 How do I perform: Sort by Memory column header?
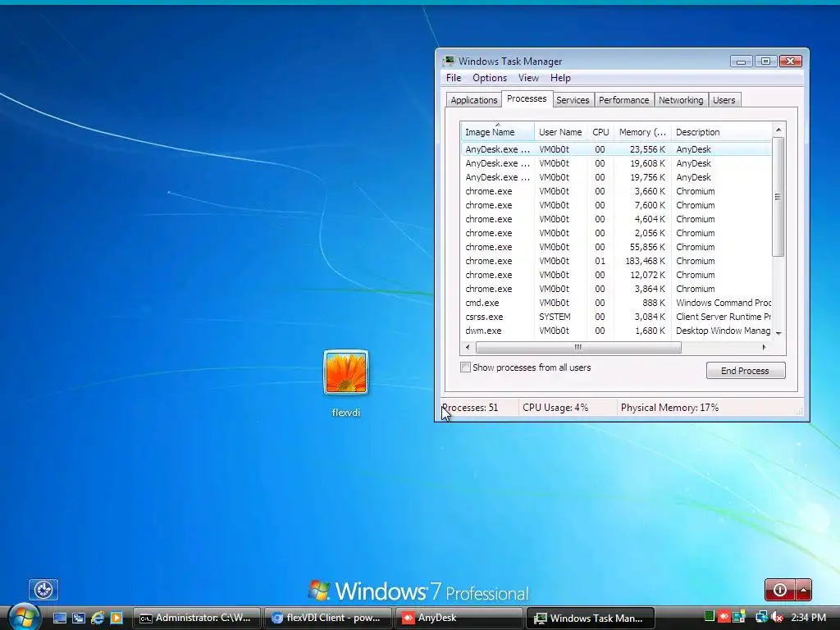pyautogui.click(x=642, y=132)
